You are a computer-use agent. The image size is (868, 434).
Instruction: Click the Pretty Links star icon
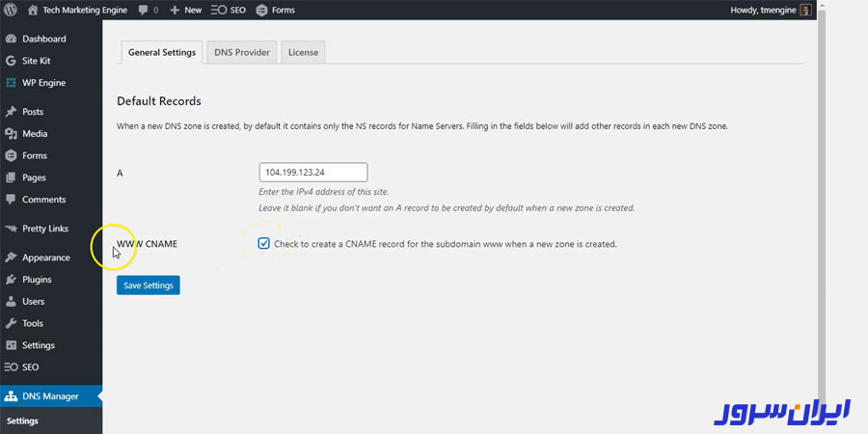[11, 228]
